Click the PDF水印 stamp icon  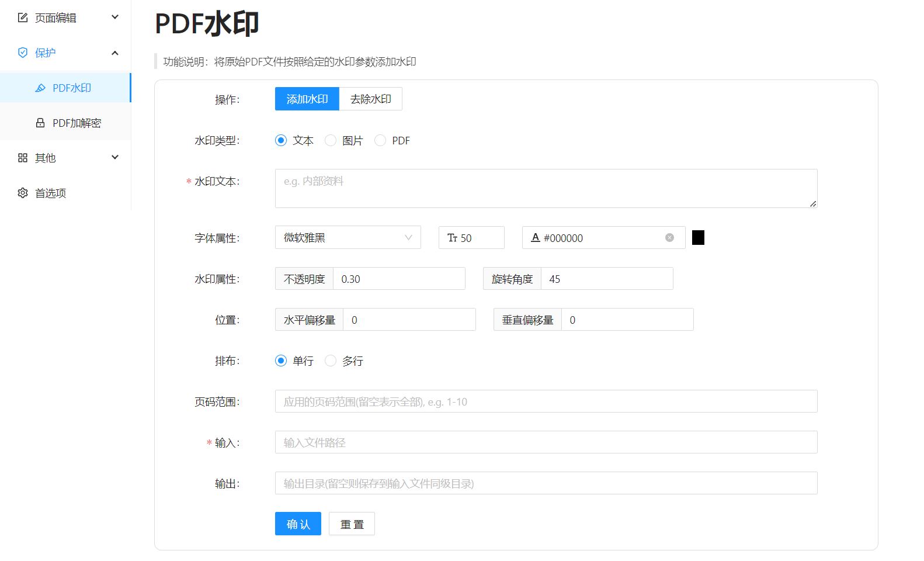(x=40, y=88)
